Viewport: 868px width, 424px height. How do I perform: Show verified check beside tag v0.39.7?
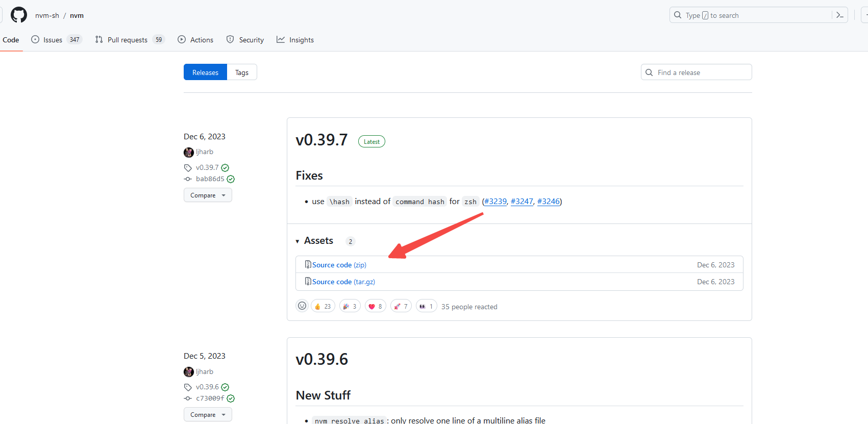tap(226, 168)
